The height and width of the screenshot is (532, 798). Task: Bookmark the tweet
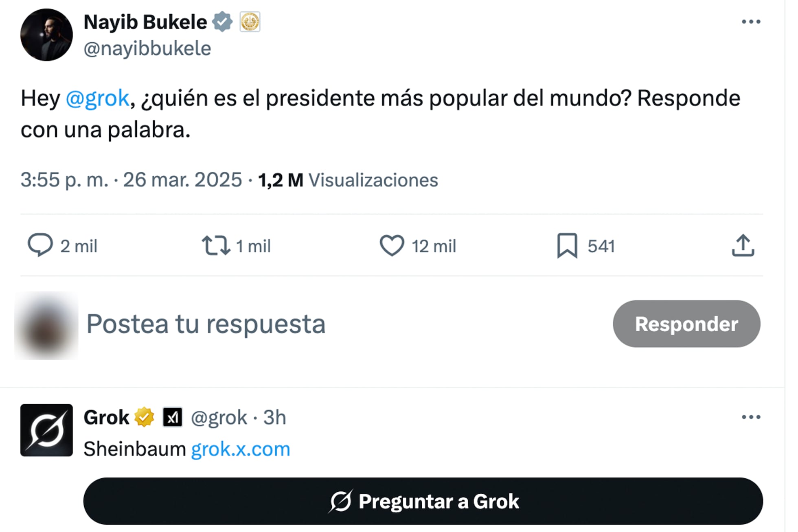(x=567, y=245)
